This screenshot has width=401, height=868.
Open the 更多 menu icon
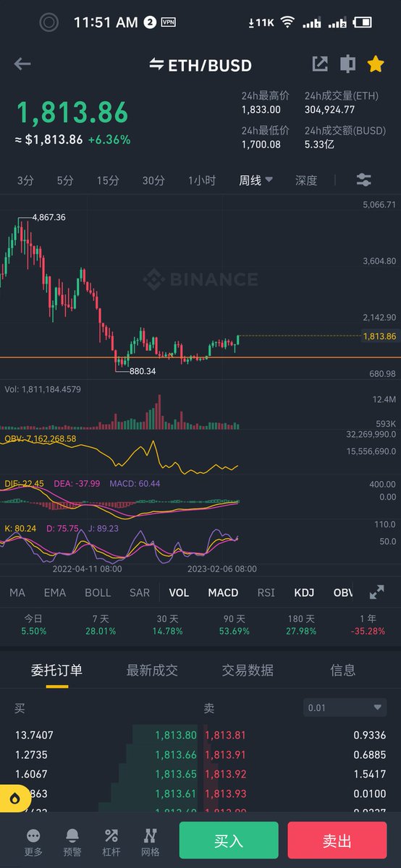(x=33, y=842)
